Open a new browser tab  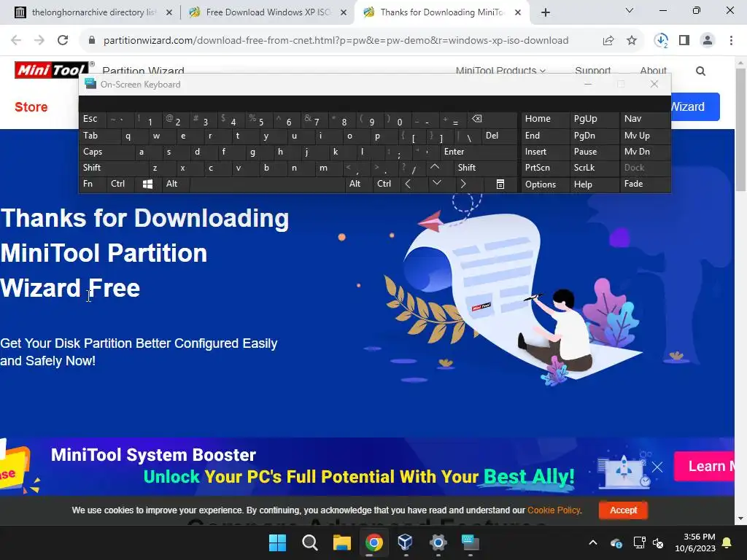coord(546,12)
